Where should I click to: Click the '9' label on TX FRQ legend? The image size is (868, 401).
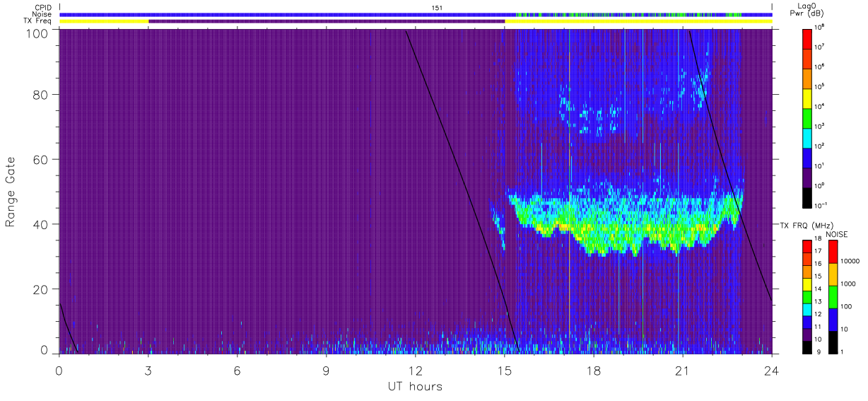[819, 351]
